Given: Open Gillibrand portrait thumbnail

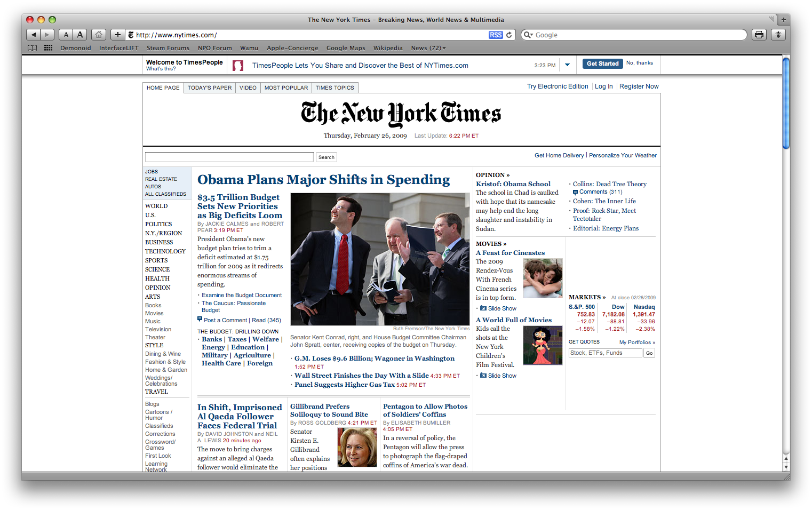Looking at the screenshot, I should [357, 448].
